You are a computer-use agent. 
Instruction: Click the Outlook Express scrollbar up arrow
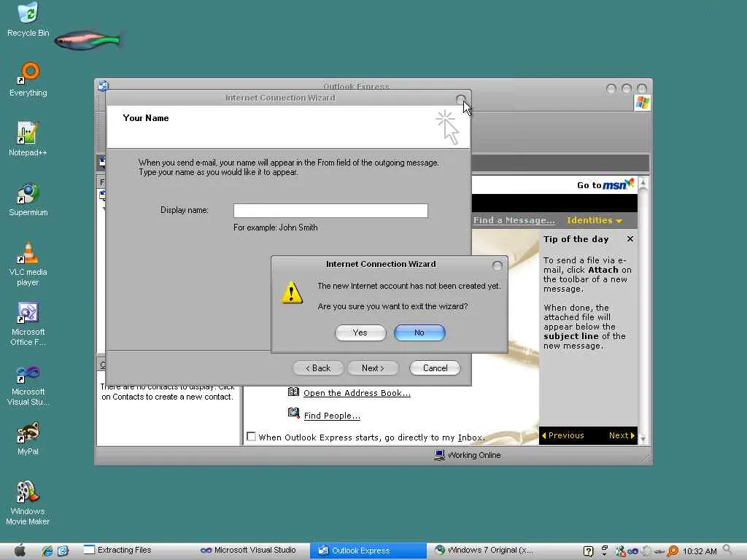coord(643,182)
